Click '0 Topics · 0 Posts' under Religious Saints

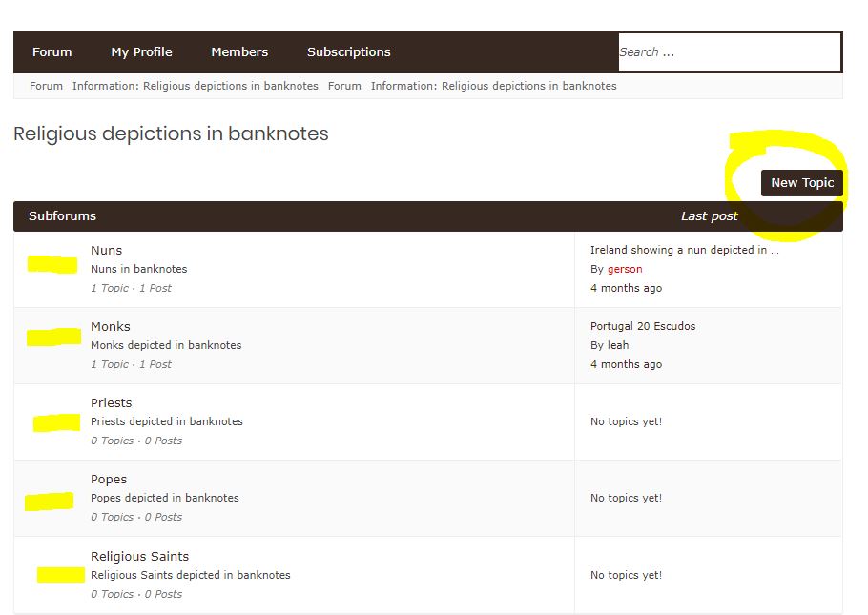(136, 595)
